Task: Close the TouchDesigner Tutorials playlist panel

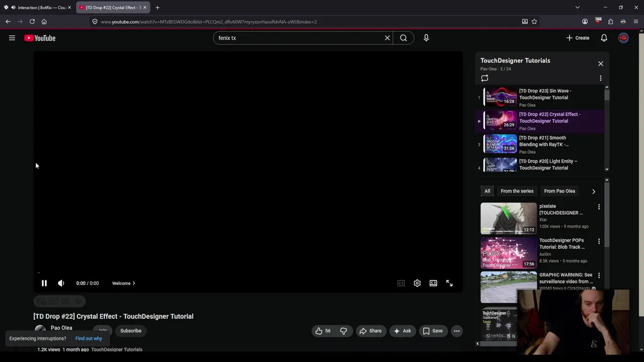Action: 600,64
